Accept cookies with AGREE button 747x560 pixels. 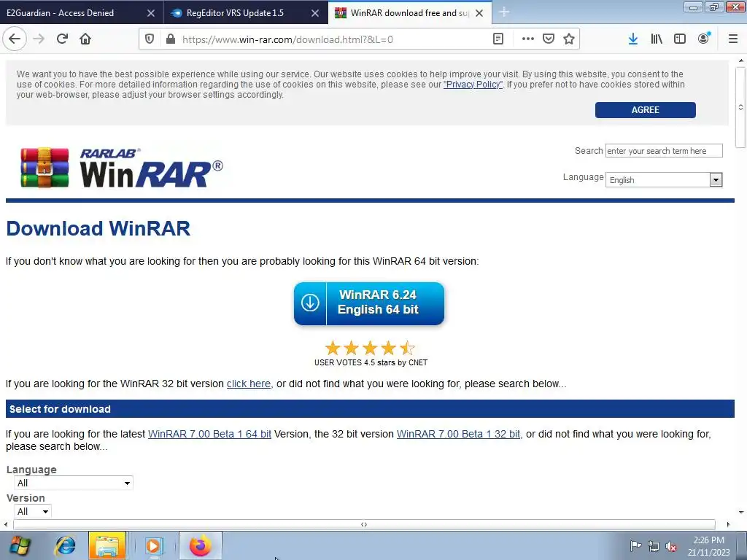pos(645,110)
